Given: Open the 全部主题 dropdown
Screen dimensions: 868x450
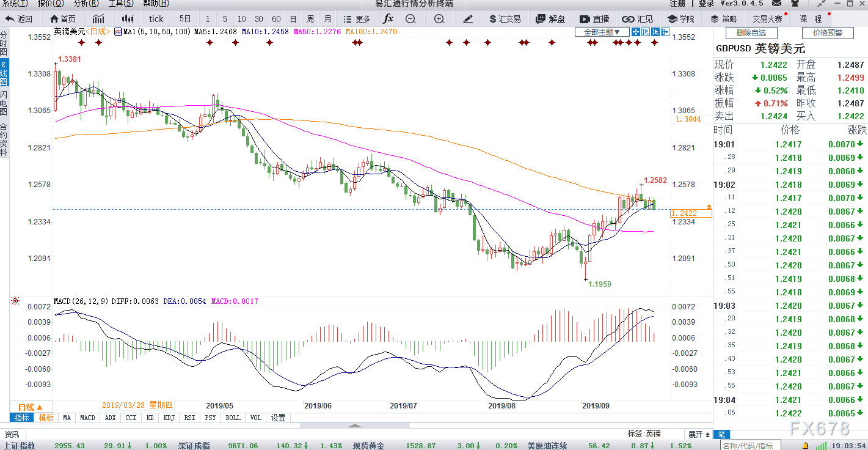Looking at the screenshot, I should (x=602, y=32).
